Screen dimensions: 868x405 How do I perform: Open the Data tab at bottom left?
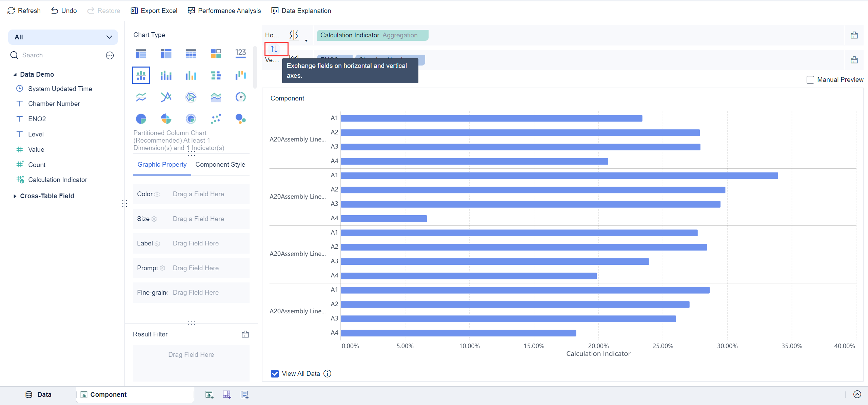pos(38,394)
